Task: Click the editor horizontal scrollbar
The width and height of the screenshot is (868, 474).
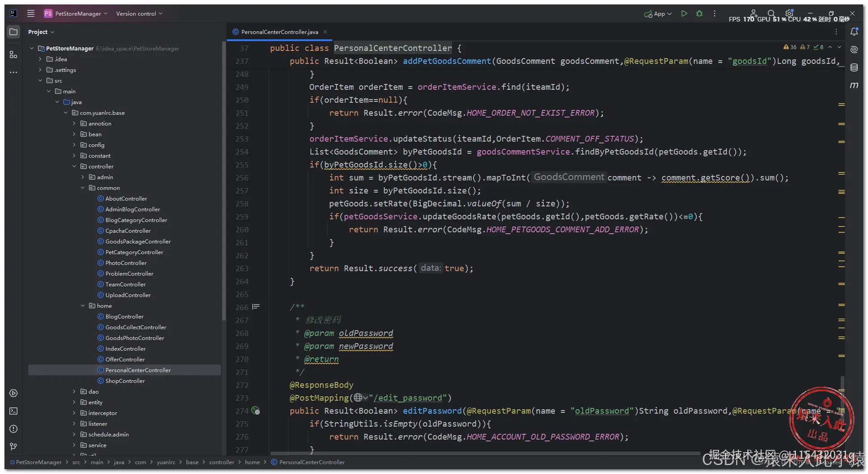Action: pyautogui.click(x=485, y=453)
